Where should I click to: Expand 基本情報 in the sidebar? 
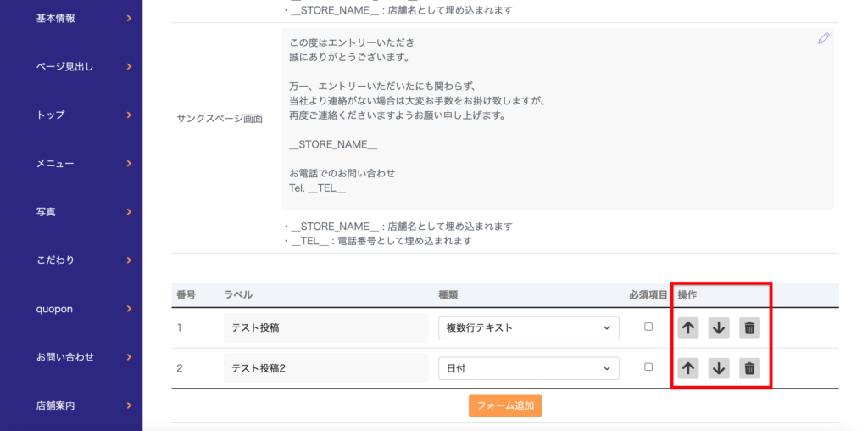70,18
